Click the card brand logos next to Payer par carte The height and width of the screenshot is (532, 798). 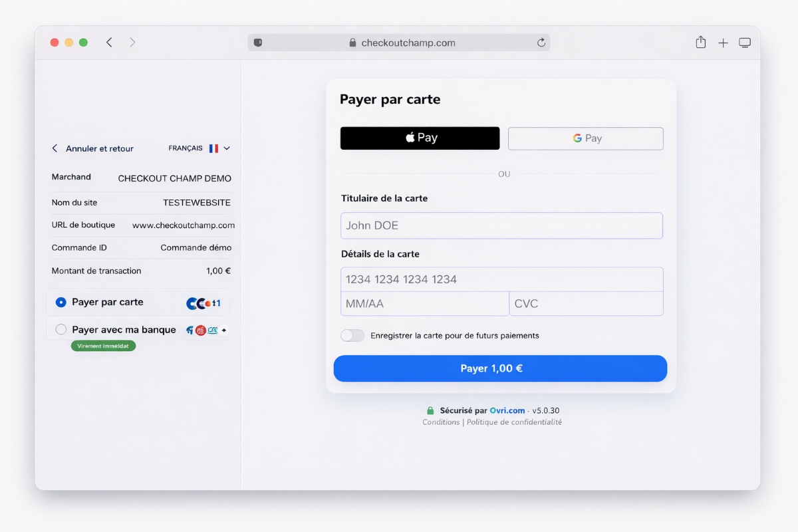203,303
